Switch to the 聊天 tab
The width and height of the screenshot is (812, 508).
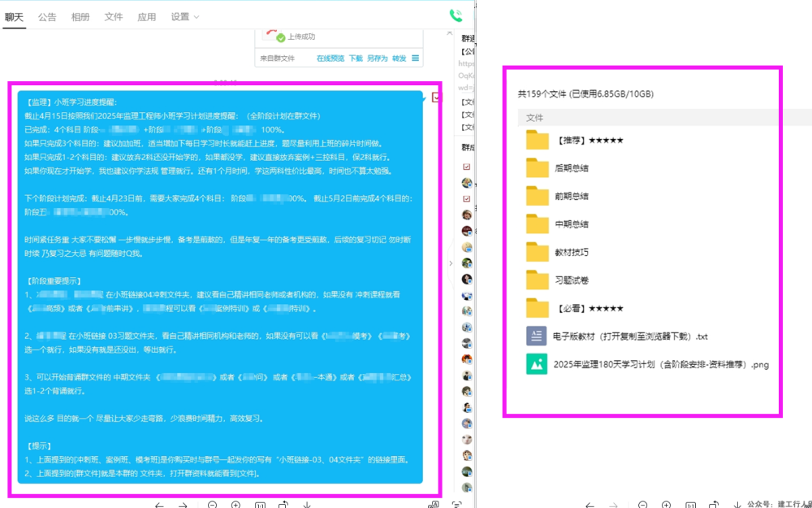[x=14, y=17]
